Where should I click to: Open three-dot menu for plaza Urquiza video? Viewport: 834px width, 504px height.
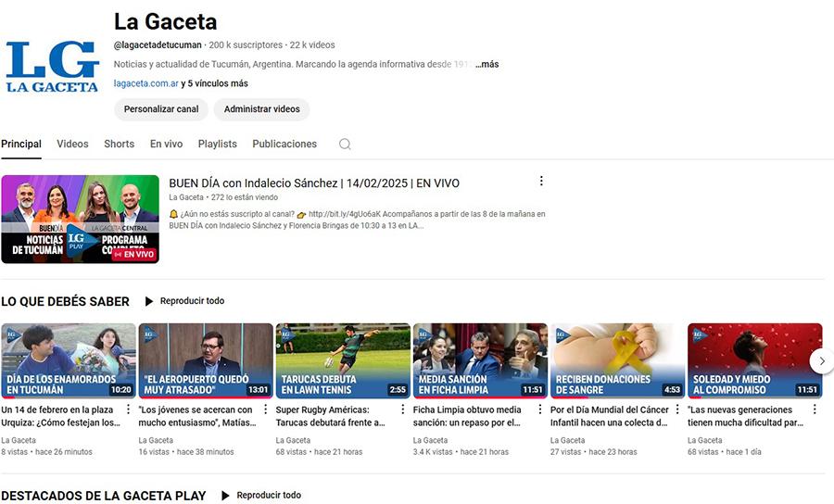point(128,409)
